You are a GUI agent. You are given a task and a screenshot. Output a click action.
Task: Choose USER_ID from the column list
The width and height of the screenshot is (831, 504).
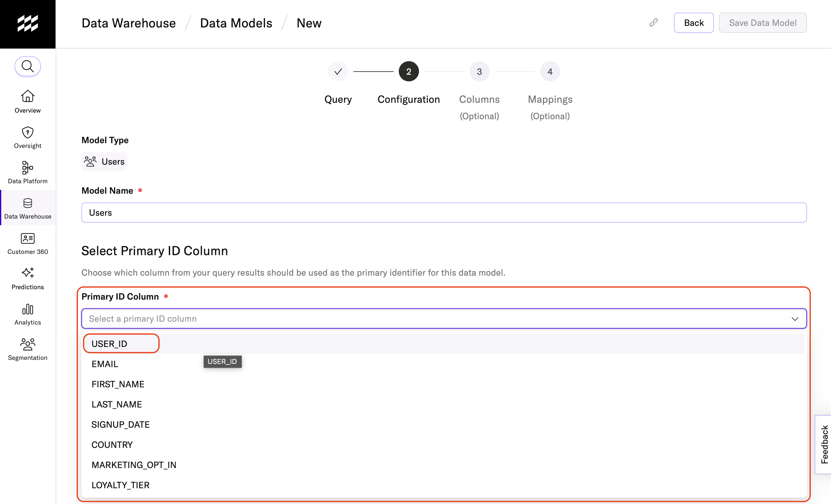coord(109,343)
